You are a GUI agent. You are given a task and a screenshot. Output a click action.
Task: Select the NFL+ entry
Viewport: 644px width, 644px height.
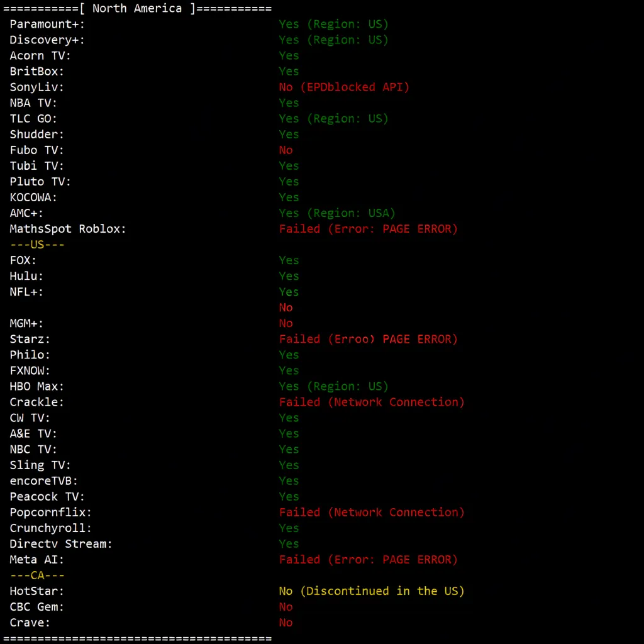click(26, 291)
